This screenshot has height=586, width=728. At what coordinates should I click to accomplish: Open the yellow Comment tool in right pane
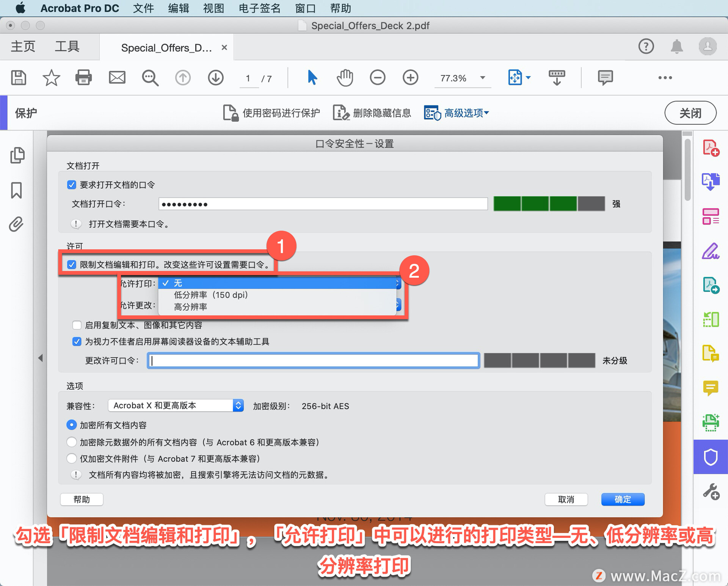tap(711, 388)
